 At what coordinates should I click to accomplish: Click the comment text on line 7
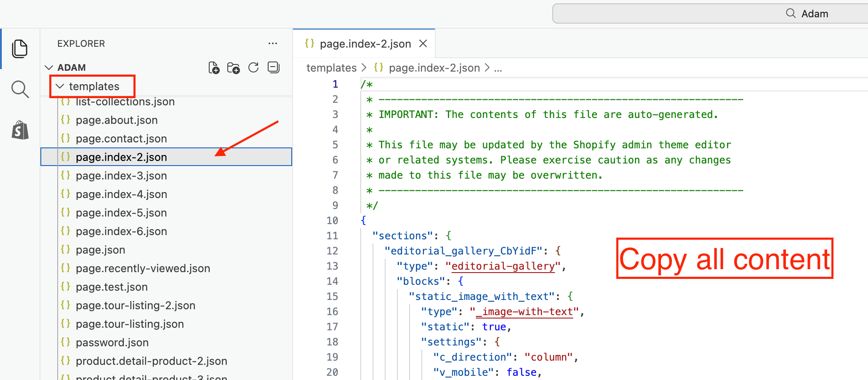(x=485, y=175)
